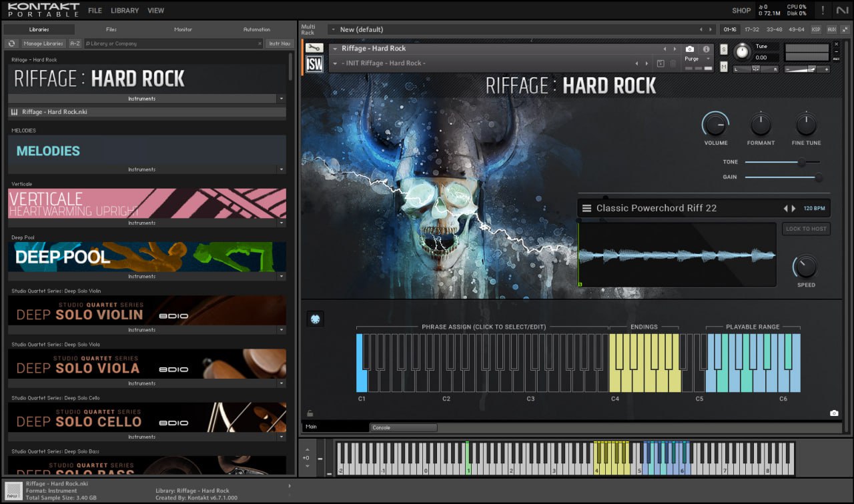The image size is (854, 504).
Task: Click the riff waveform display
Action: point(677,255)
